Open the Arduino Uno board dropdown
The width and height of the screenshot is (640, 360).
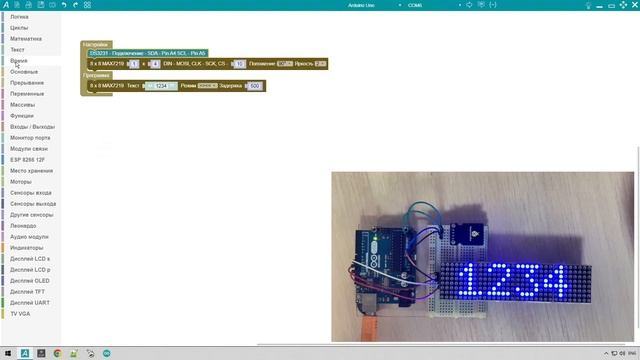coord(373,5)
